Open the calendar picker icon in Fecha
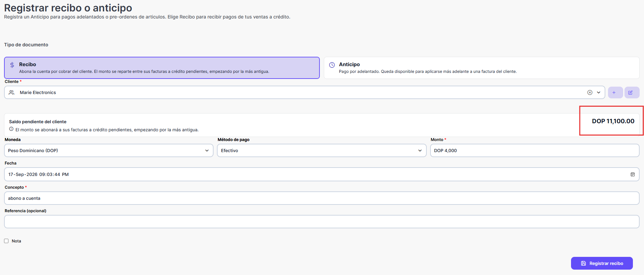The image size is (644, 275). point(633,174)
